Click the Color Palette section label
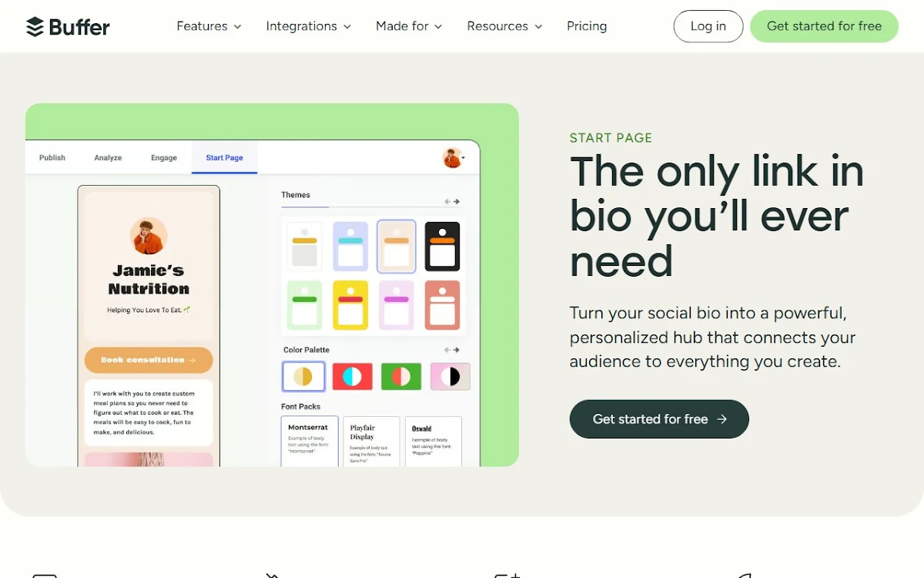 (x=306, y=350)
